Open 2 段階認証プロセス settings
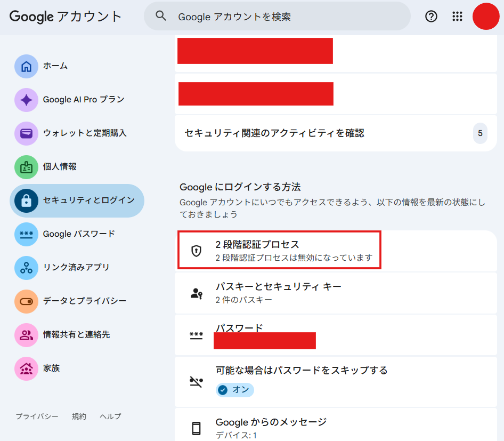504x441 pixels. (x=336, y=251)
